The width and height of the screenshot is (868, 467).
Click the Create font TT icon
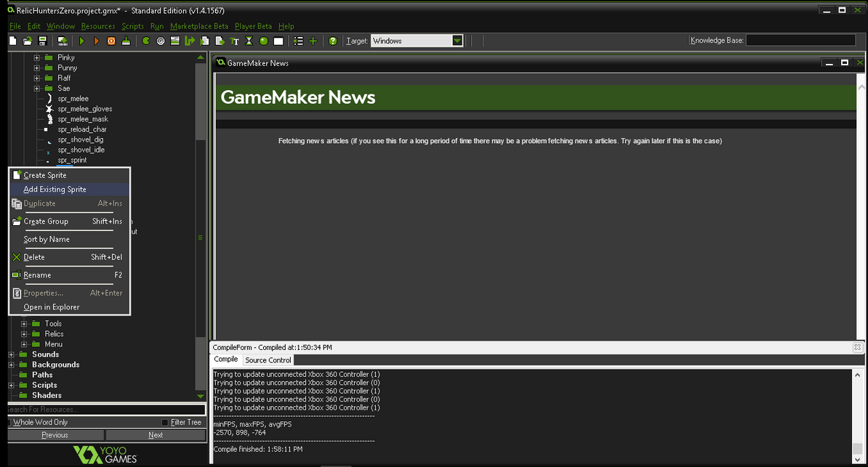234,41
